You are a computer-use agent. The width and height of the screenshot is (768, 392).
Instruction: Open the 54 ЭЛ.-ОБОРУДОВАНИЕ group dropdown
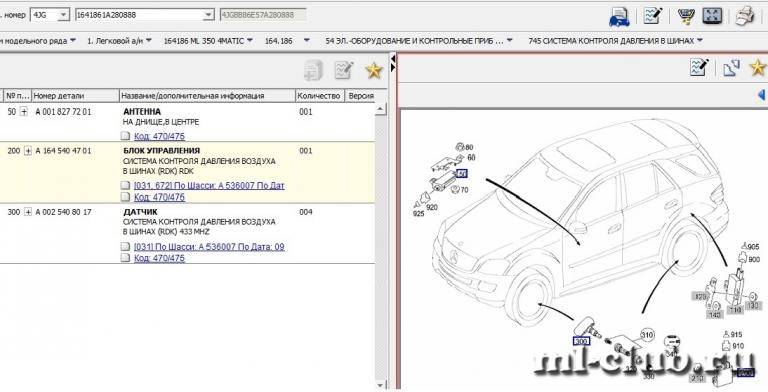tap(510, 40)
